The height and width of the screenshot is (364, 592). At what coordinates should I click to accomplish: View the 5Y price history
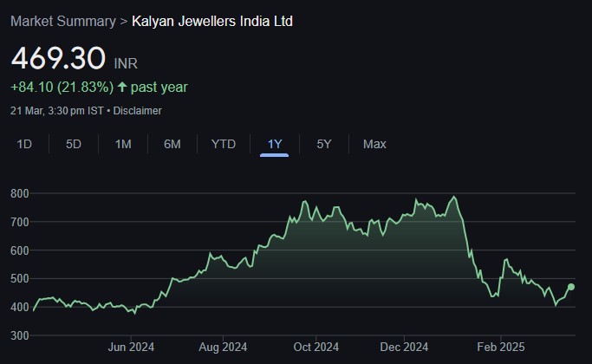click(323, 144)
